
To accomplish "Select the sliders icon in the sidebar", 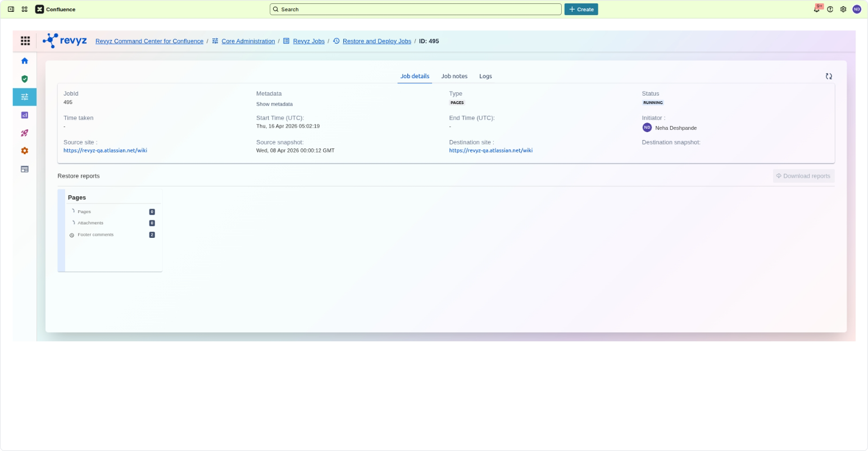I will [x=25, y=97].
